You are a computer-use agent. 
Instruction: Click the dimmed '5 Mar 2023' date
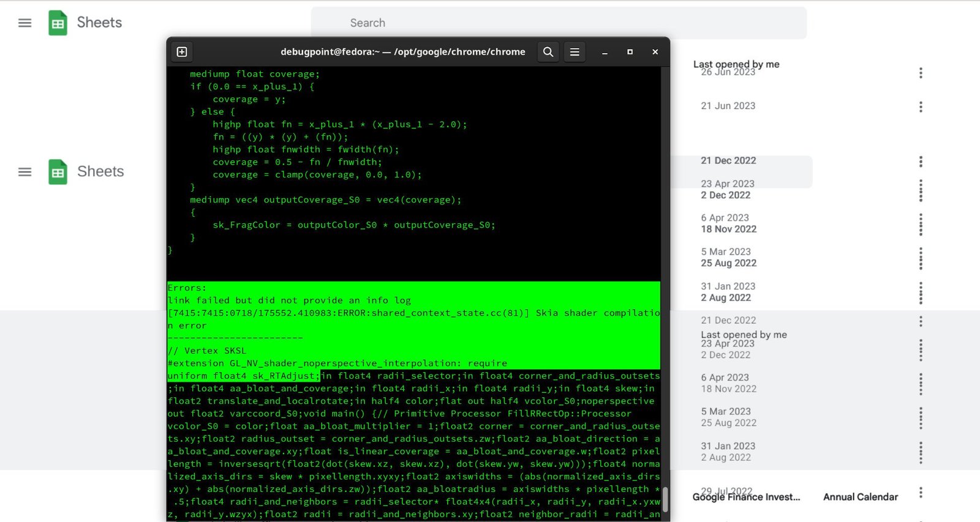pyautogui.click(x=726, y=411)
